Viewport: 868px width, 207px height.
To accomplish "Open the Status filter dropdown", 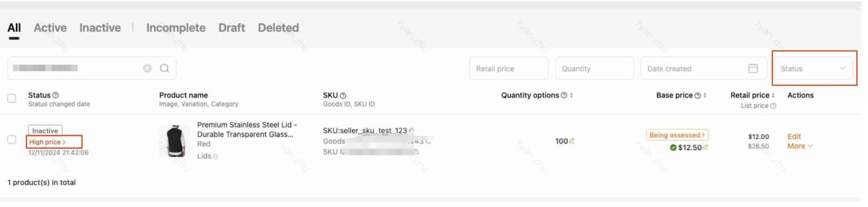I will click(x=813, y=68).
